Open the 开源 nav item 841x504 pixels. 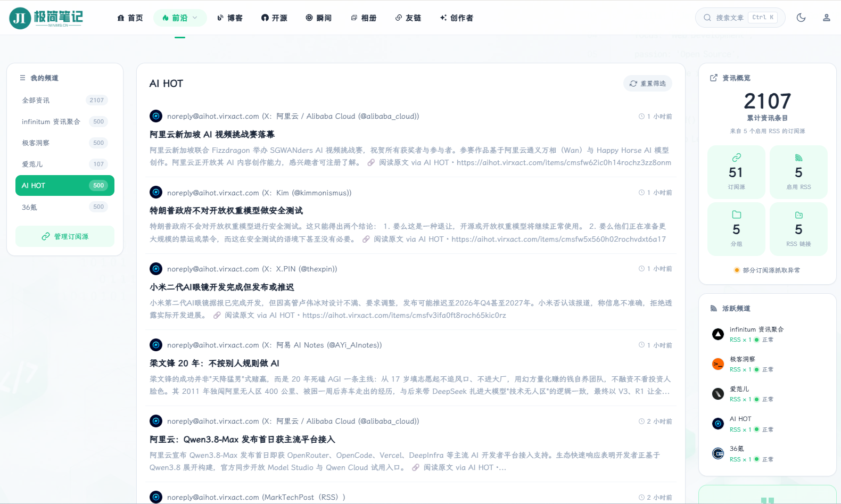tap(274, 18)
